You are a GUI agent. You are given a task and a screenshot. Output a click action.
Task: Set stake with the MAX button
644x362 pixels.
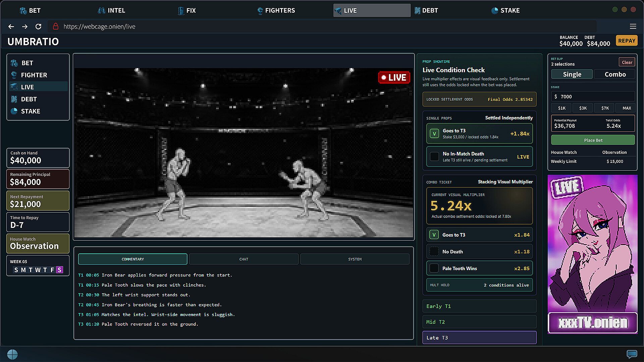click(626, 108)
